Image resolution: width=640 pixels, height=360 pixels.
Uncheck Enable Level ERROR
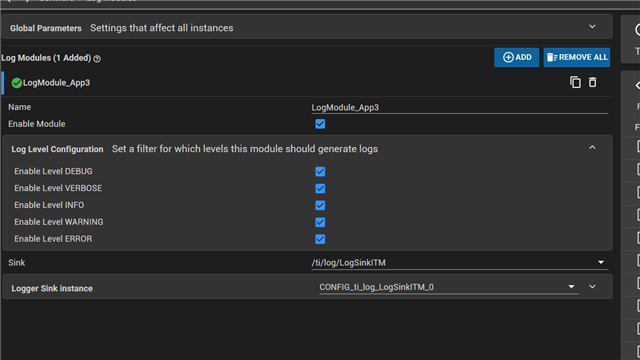click(x=320, y=239)
